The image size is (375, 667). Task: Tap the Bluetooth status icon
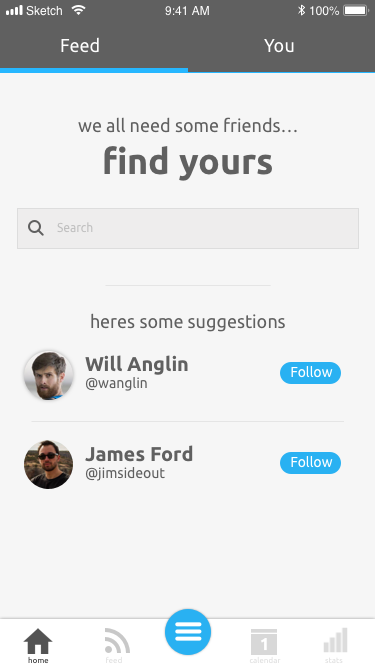(301, 10)
